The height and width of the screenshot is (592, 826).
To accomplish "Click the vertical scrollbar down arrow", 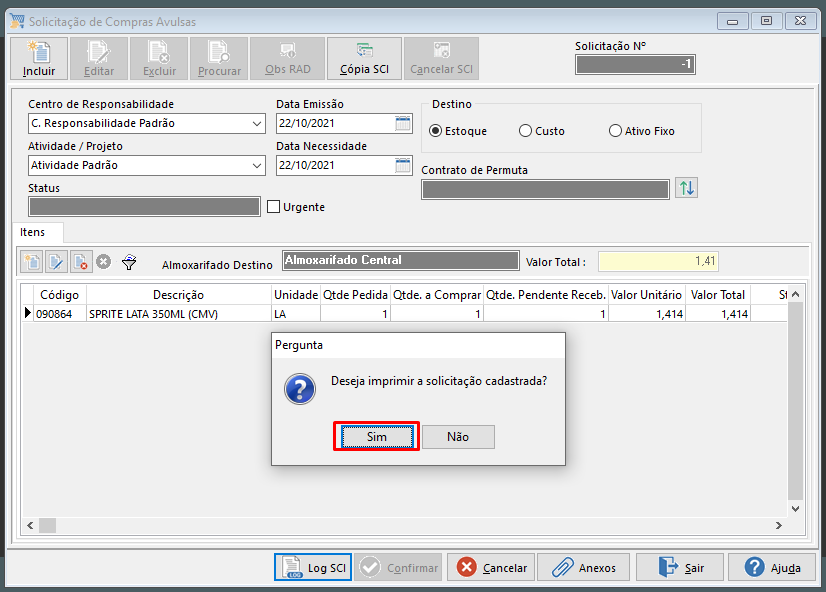I will coord(795,509).
